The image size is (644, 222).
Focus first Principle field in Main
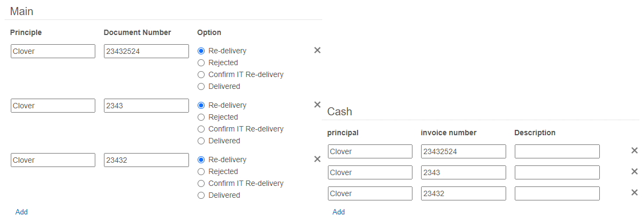coord(53,51)
